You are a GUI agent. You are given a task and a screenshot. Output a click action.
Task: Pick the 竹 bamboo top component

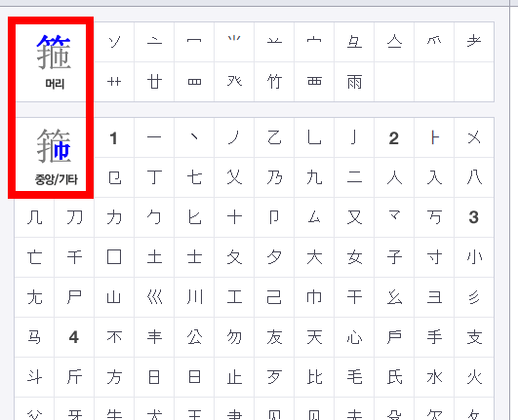pos(274,82)
